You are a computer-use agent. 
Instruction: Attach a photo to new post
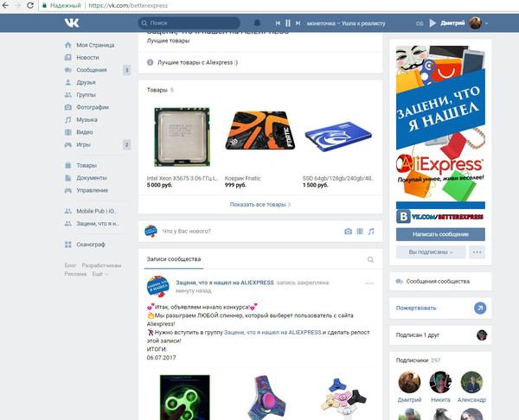(348, 232)
